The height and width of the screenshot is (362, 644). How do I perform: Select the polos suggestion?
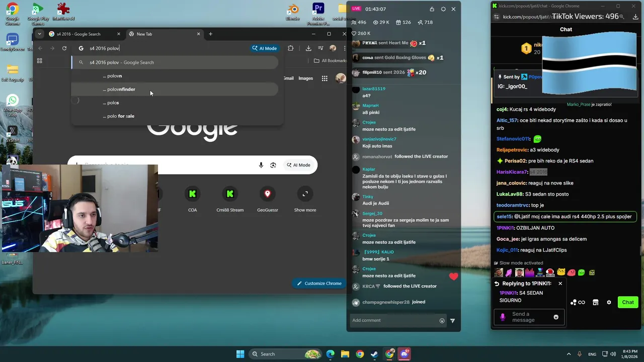coord(175,103)
